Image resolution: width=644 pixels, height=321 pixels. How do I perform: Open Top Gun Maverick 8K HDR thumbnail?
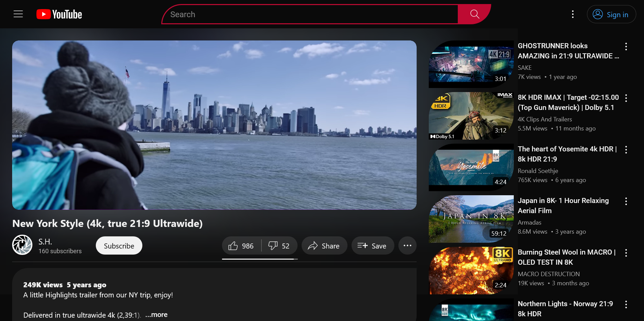point(471,116)
